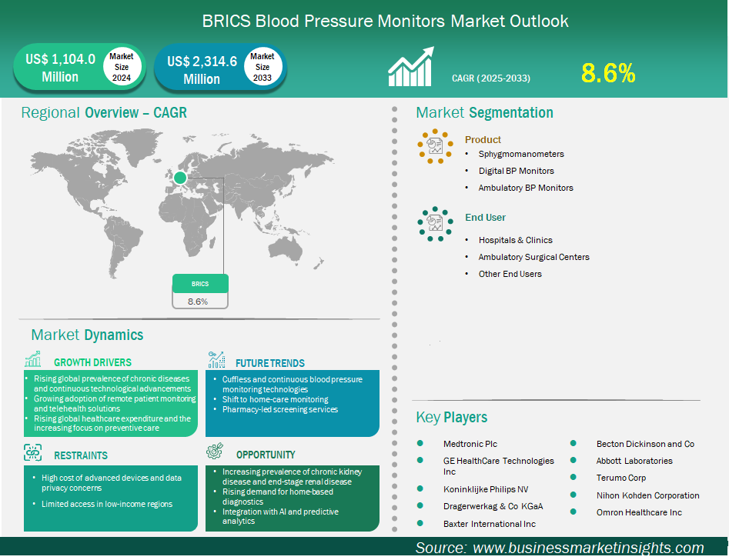Click the Market Size 2033 badge

[263, 68]
